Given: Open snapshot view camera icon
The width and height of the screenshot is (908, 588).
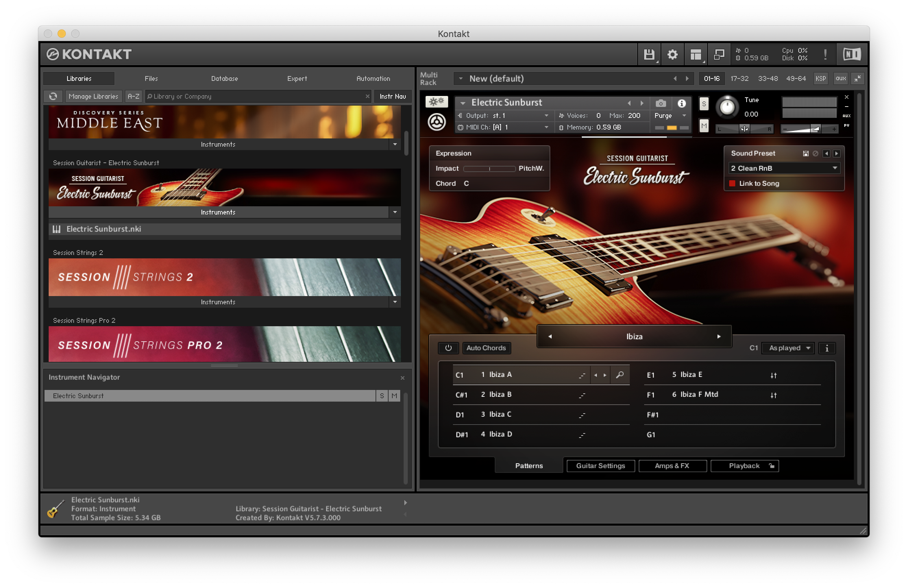Looking at the screenshot, I should coord(661,103).
